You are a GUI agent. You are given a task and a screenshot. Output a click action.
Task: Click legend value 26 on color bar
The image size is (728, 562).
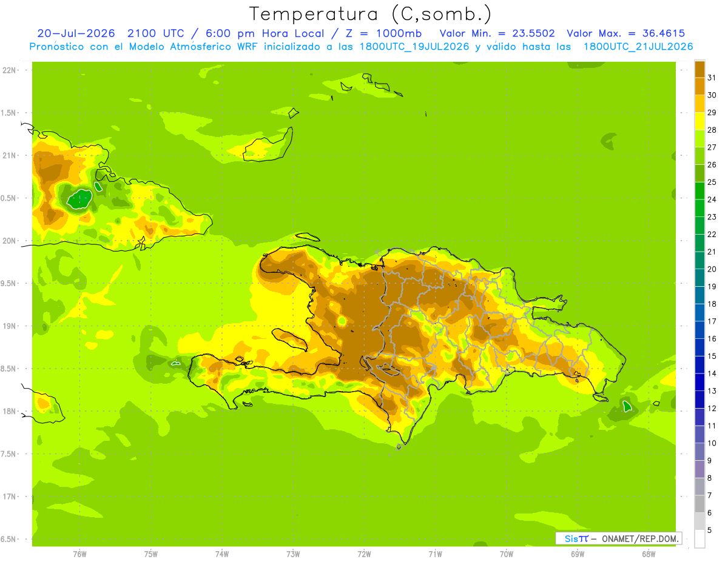(x=712, y=164)
